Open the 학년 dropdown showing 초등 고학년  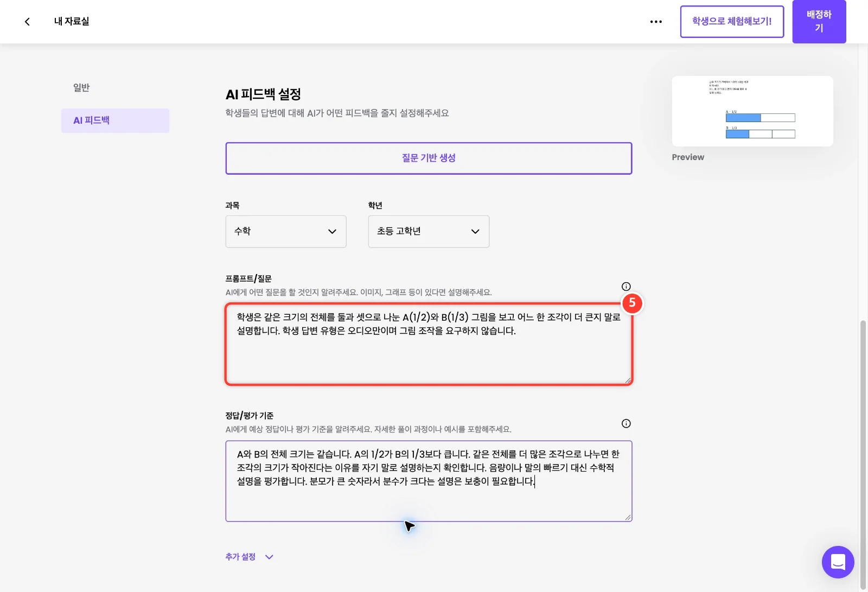click(x=429, y=232)
